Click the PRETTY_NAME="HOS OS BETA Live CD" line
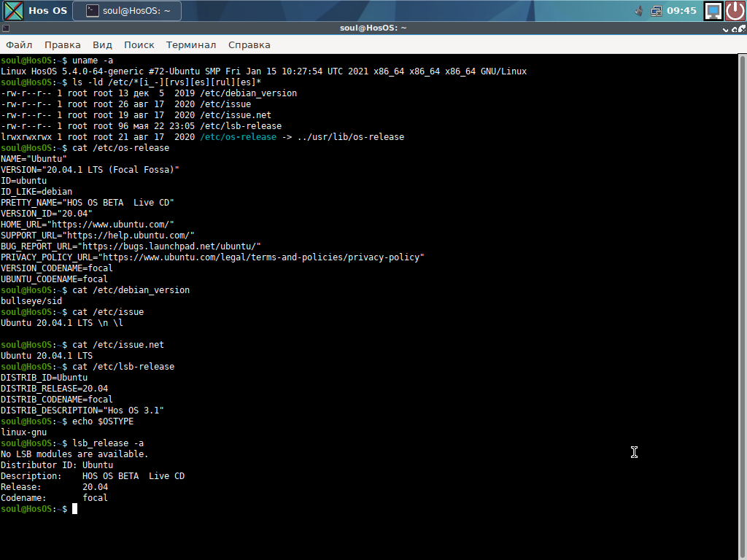747x560 pixels. tap(88, 203)
